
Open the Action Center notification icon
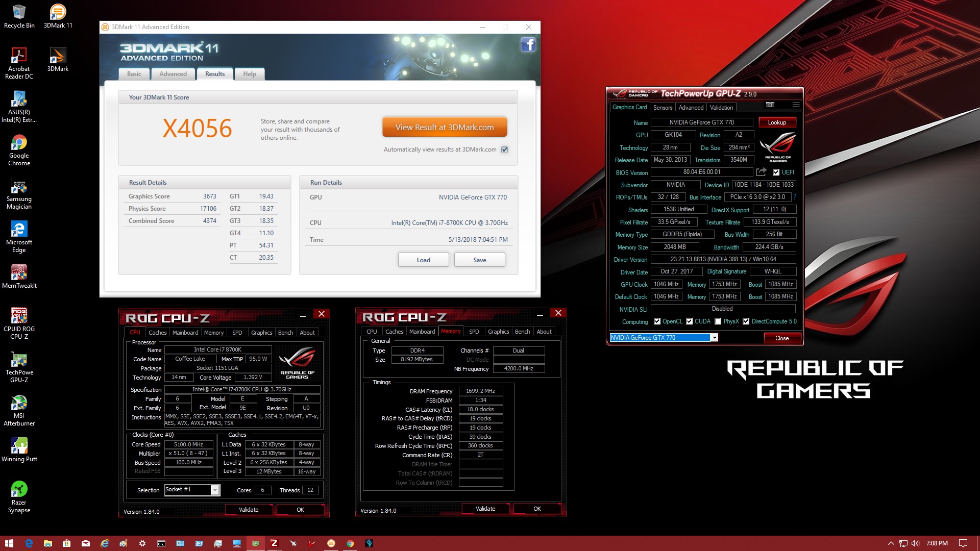[963, 543]
